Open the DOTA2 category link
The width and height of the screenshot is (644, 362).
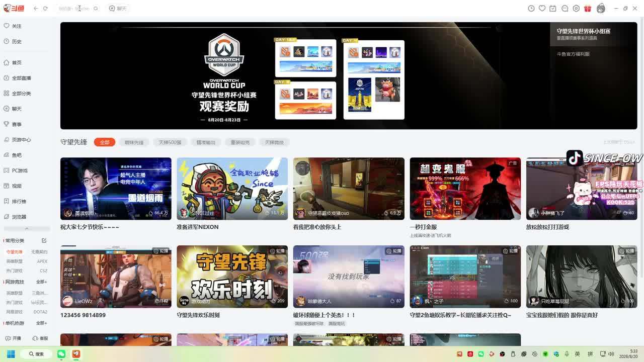tap(40, 312)
